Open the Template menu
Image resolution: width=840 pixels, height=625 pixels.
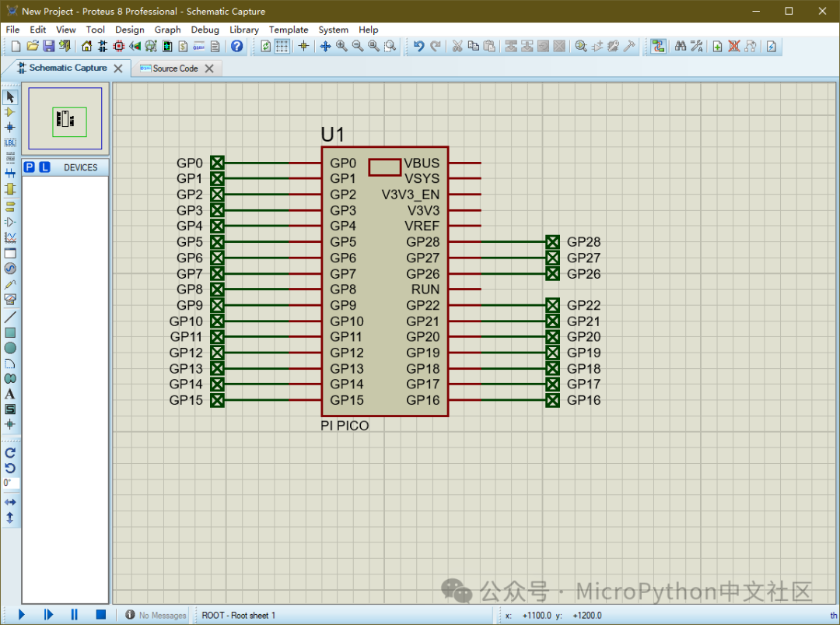[289, 30]
